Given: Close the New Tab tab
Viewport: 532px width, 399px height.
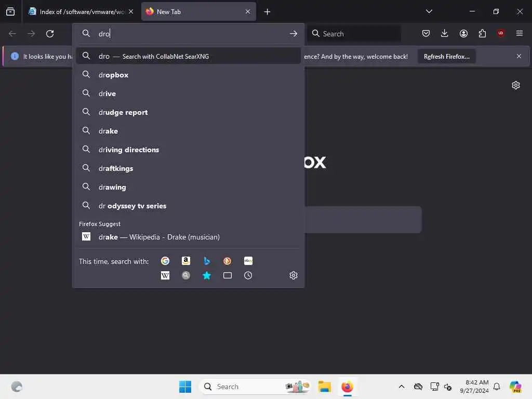Looking at the screenshot, I should [x=248, y=11].
